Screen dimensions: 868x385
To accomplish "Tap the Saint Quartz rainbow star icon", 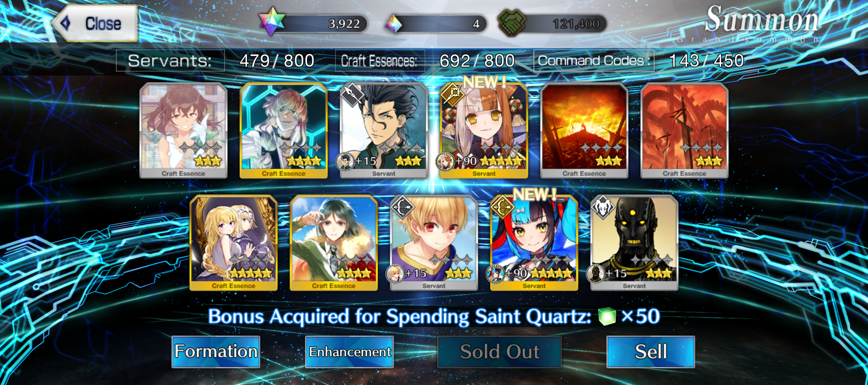I will [x=273, y=21].
